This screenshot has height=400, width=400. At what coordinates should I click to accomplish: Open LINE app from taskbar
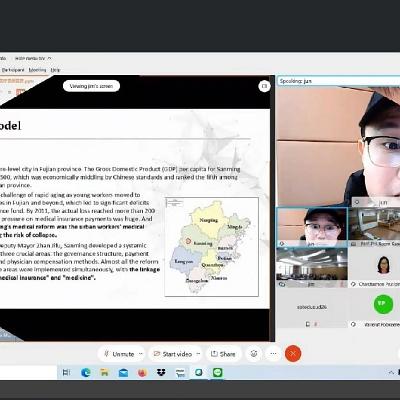218,373
